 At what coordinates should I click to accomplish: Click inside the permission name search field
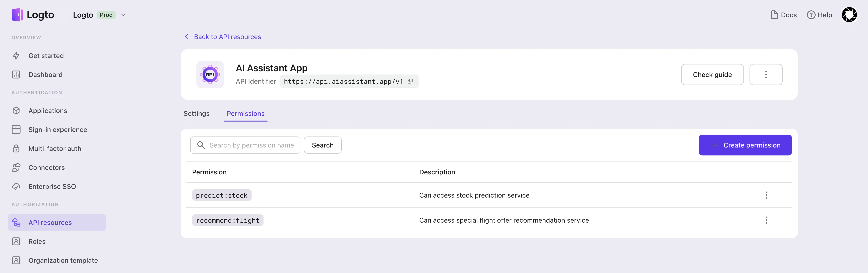[x=252, y=145]
